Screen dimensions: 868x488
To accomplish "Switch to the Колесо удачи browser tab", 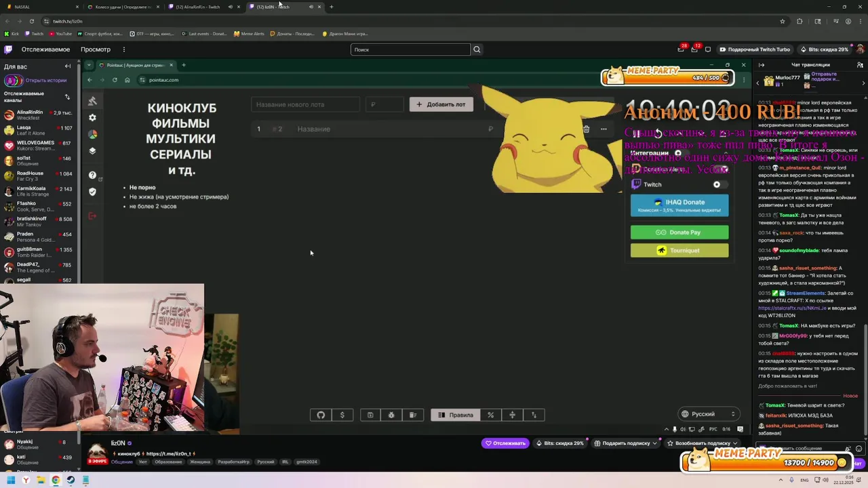I will click(123, 7).
